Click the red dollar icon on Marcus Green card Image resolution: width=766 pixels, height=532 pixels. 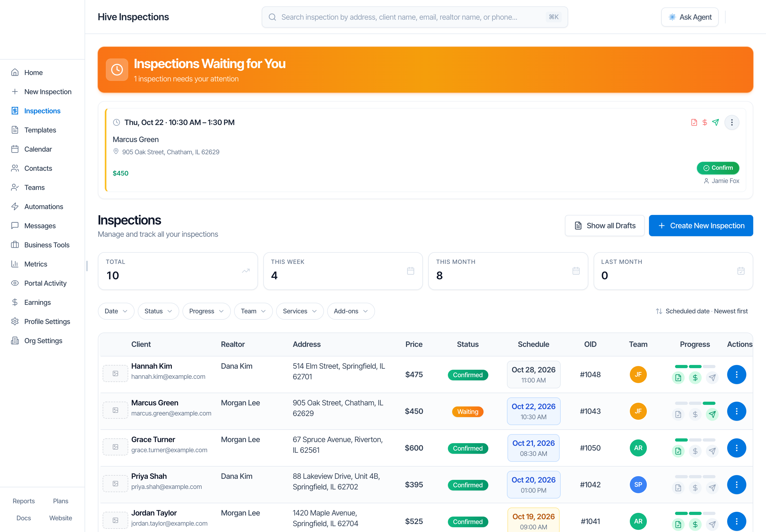pyautogui.click(x=705, y=122)
